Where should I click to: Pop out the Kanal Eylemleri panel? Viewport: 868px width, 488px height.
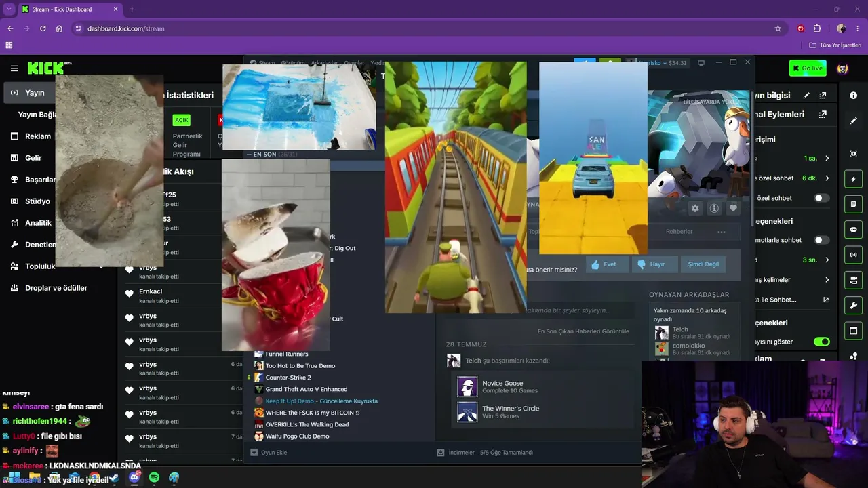point(823,115)
